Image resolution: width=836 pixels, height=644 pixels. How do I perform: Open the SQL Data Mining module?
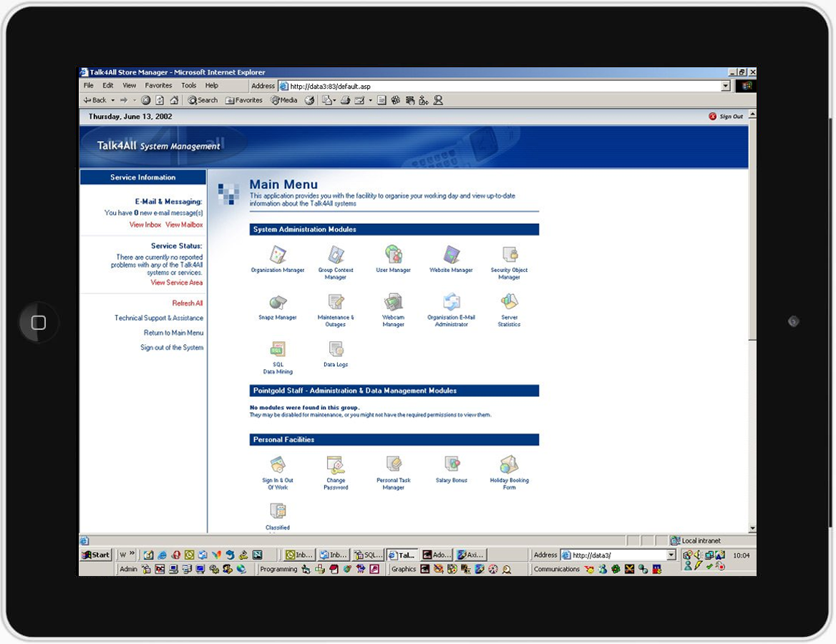[x=277, y=358]
